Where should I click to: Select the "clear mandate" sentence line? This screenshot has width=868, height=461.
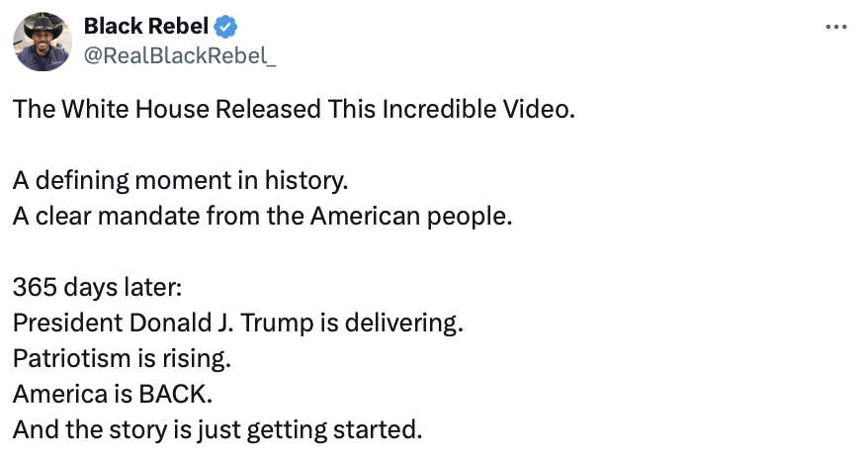tap(263, 216)
